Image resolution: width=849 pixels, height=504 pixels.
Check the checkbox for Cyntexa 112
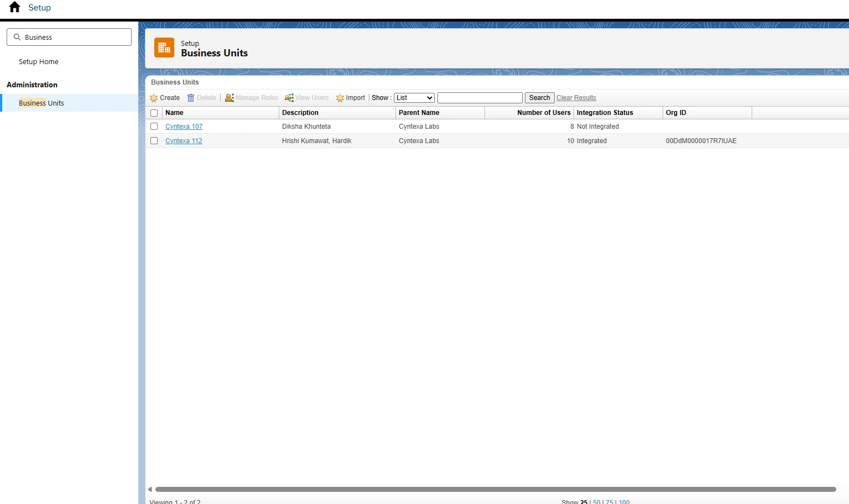(x=154, y=140)
